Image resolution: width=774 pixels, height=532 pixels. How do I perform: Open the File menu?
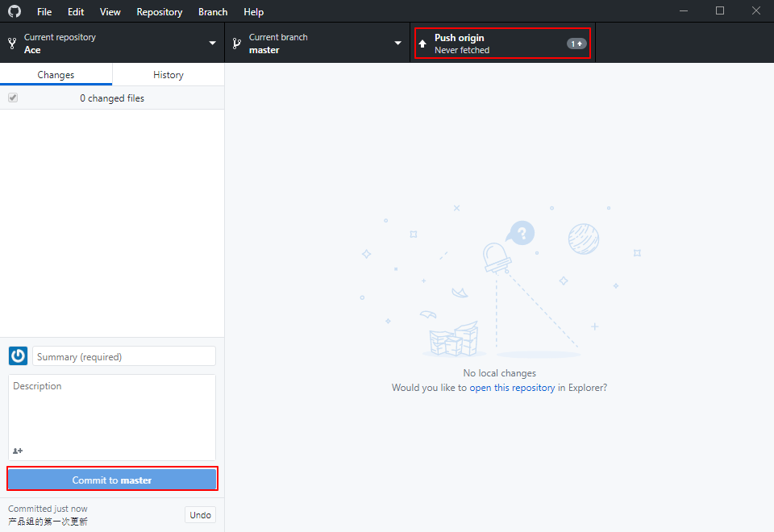click(44, 12)
